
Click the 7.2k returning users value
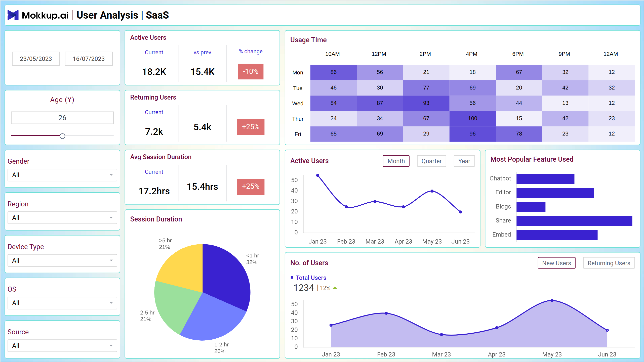tap(154, 131)
